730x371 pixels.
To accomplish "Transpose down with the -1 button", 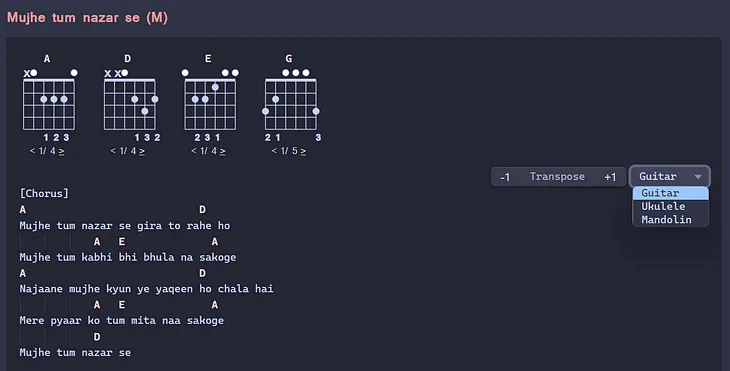I will click(x=505, y=177).
